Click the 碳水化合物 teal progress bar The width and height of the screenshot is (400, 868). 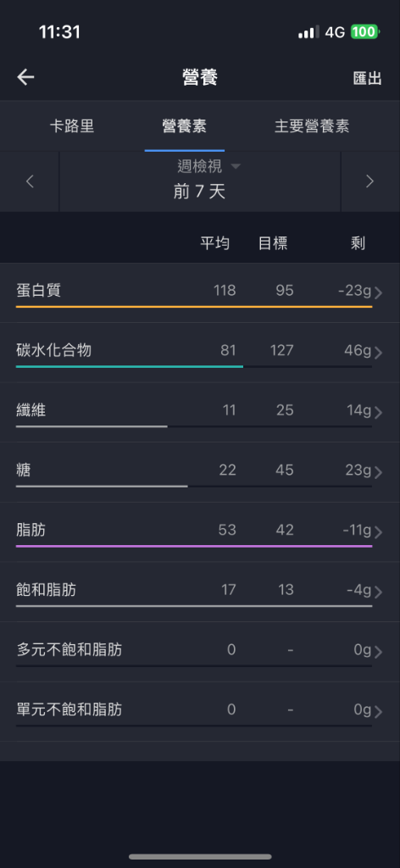click(130, 366)
